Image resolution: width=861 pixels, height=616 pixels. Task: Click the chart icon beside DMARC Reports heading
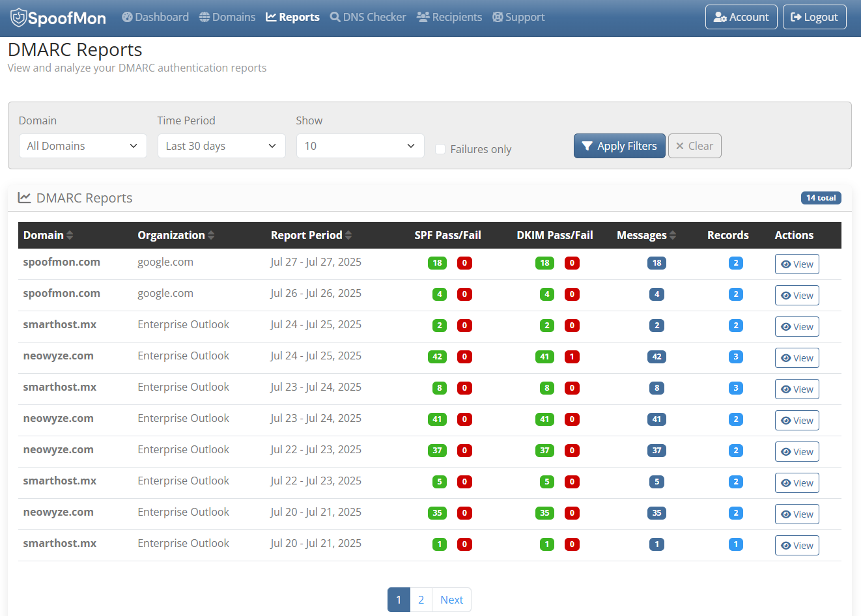(x=24, y=197)
